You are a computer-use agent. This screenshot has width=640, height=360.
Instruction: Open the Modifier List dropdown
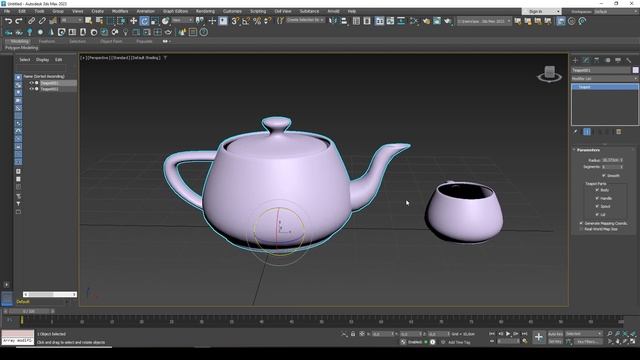pos(604,78)
